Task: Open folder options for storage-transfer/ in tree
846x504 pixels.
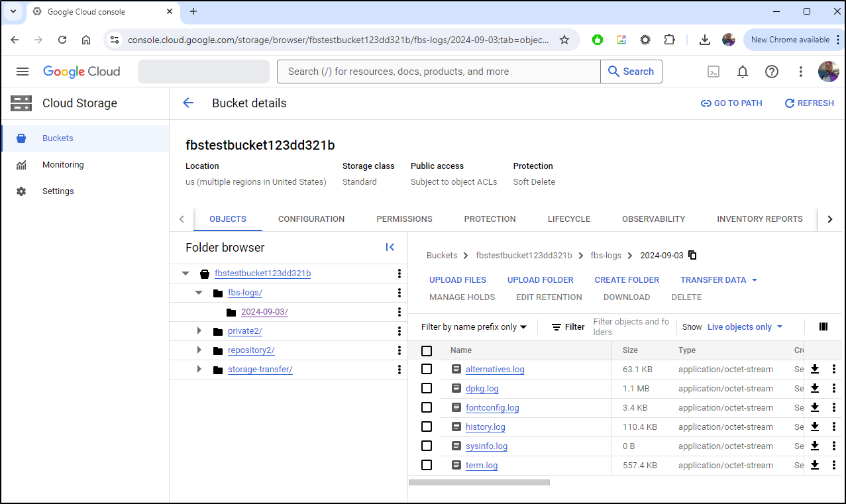Action: coord(399,370)
